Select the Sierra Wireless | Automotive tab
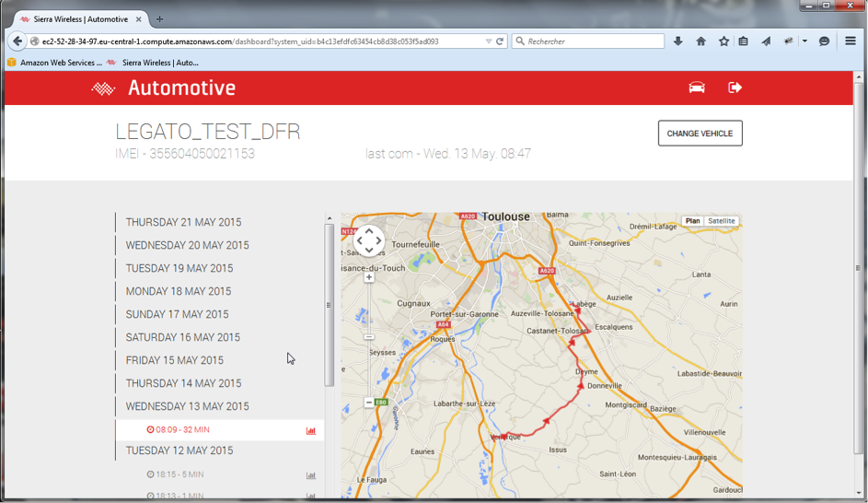 [81, 18]
